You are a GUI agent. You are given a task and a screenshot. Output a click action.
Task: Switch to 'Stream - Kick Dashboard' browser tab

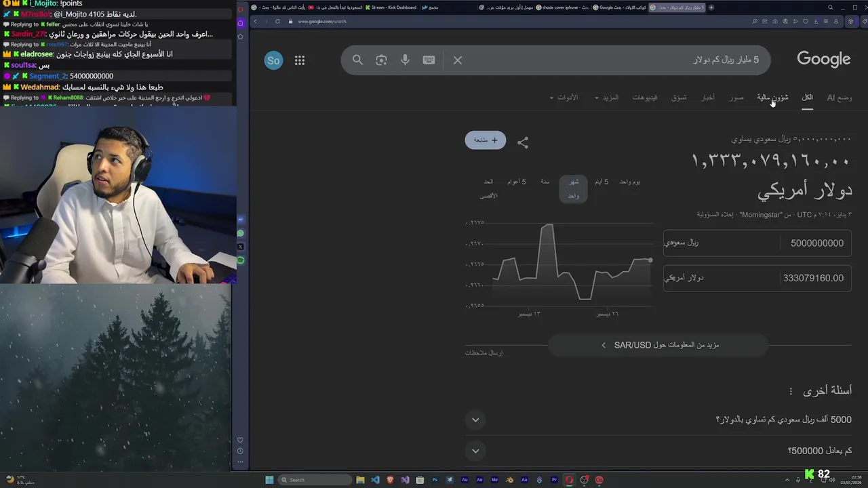point(391,7)
